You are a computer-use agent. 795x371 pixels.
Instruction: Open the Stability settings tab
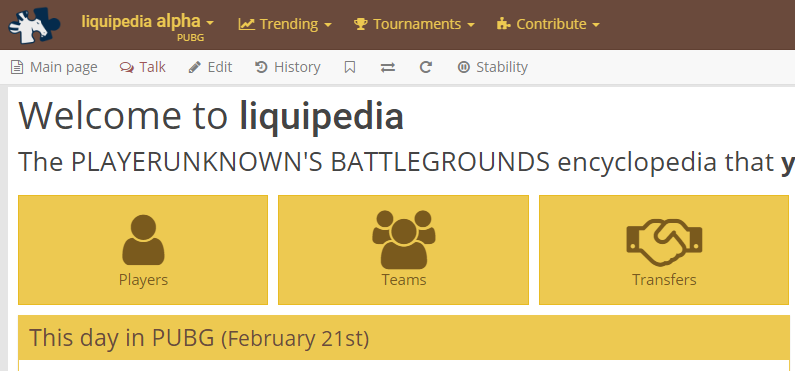tap(493, 67)
